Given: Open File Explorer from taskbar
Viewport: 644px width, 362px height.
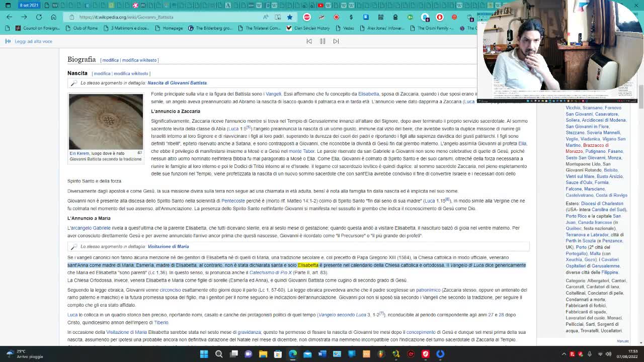Looking at the screenshot, I should [263, 354].
